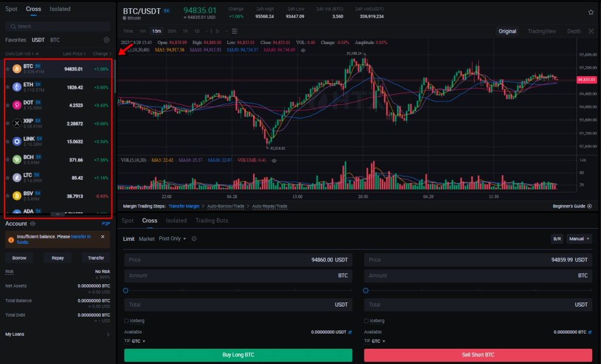Click the buy-side Price input field
Viewport: 601px width, 364px height.
click(237, 260)
